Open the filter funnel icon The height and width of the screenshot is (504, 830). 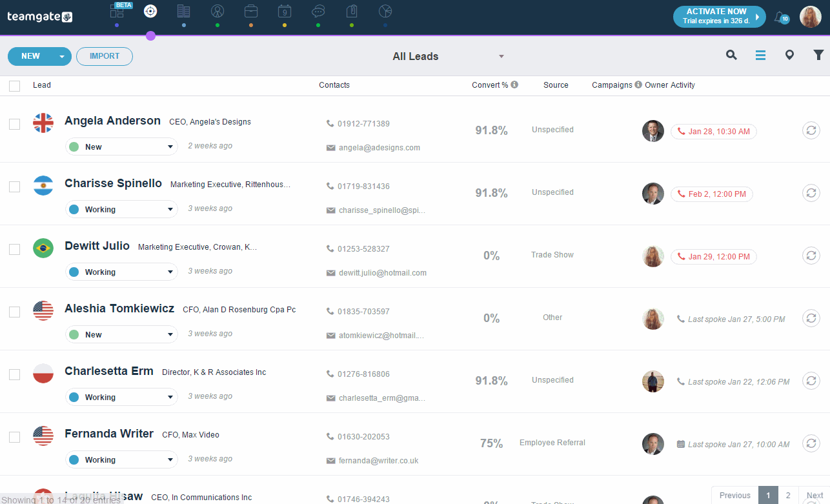(x=818, y=55)
